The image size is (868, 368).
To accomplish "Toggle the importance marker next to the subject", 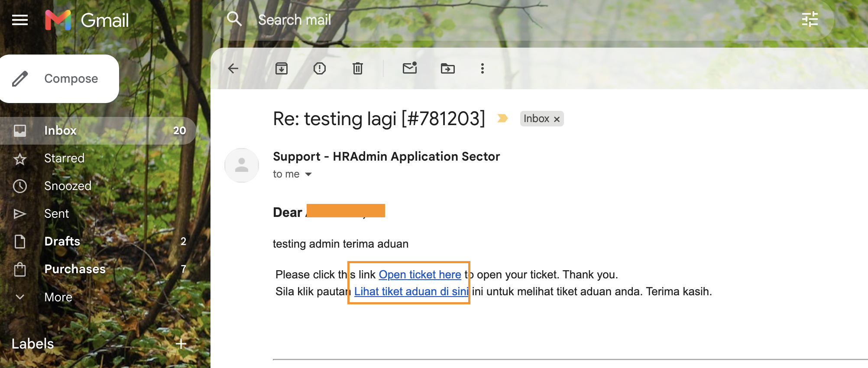I will click(x=502, y=118).
